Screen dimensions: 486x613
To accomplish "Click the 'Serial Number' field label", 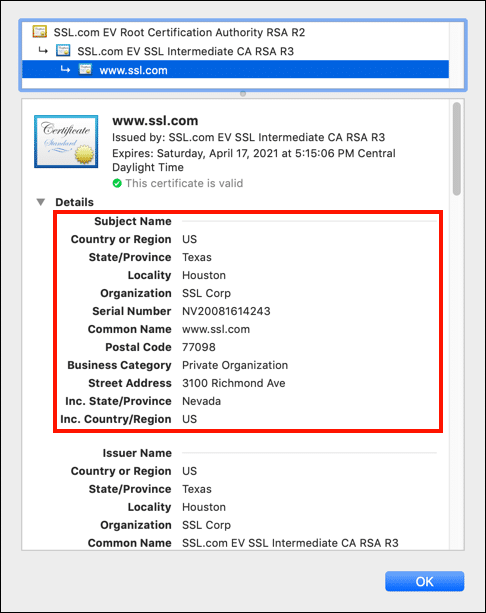I will click(132, 311).
